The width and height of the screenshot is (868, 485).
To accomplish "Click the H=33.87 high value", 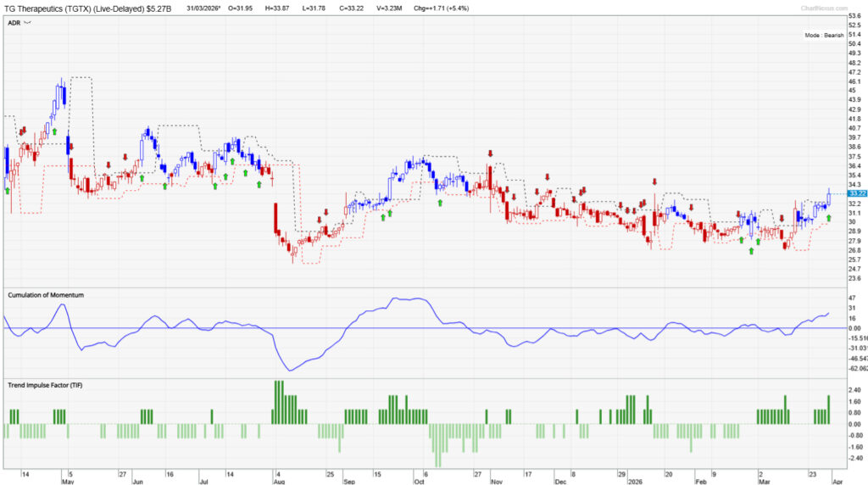I will (x=276, y=8).
